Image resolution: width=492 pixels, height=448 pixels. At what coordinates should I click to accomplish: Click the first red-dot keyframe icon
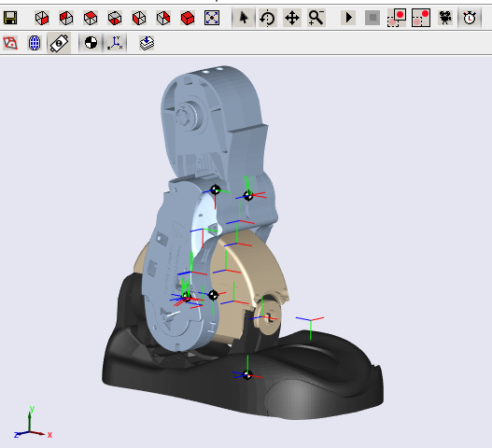click(x=397, y=18)
